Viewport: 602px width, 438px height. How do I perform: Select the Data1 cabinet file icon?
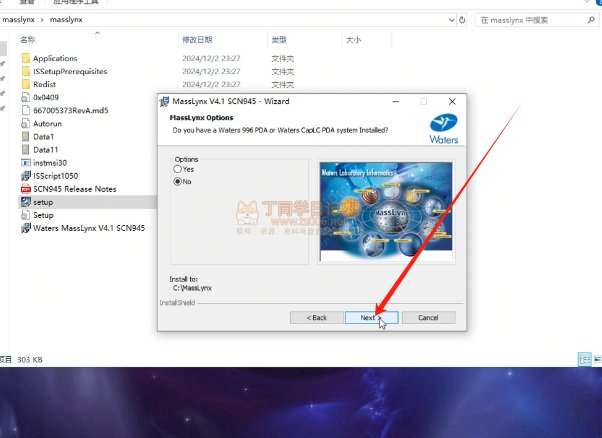26,136
